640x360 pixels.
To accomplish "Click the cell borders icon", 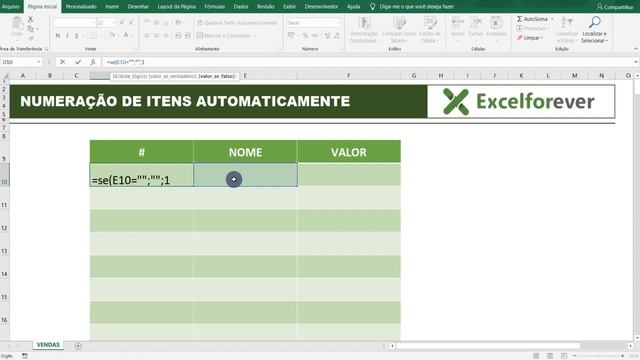I will point(94,36).
